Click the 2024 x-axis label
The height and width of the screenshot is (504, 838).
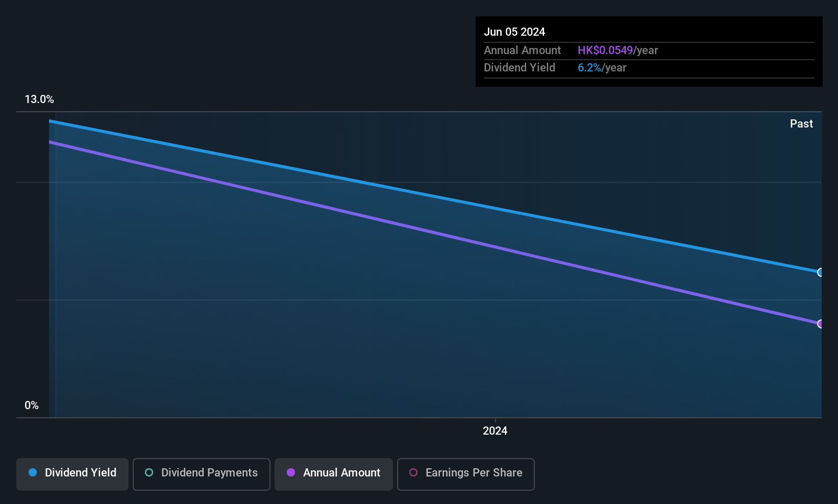(x=495, y=431)
